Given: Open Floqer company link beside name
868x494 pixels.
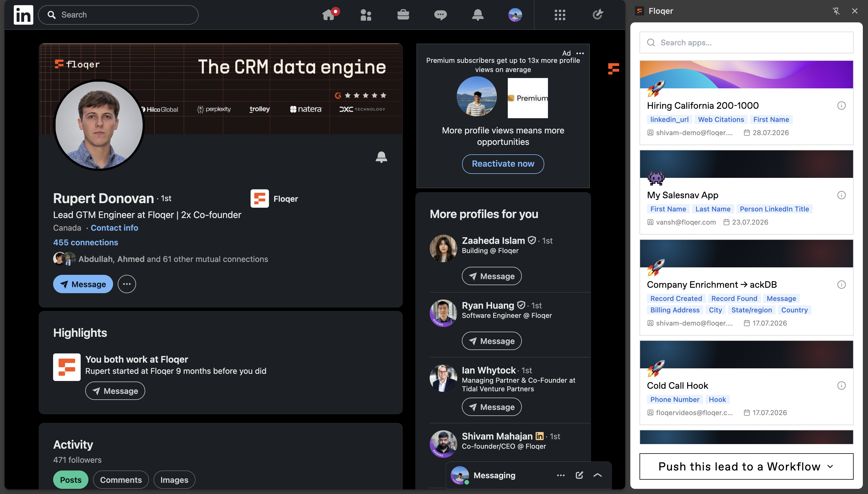Looking at the screenshot, I should (274, 199).
